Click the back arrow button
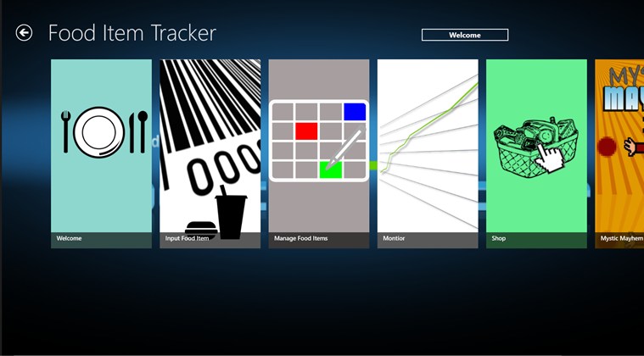Image resolution: width=644 pixels, height=356 pixels. [24, 33]
